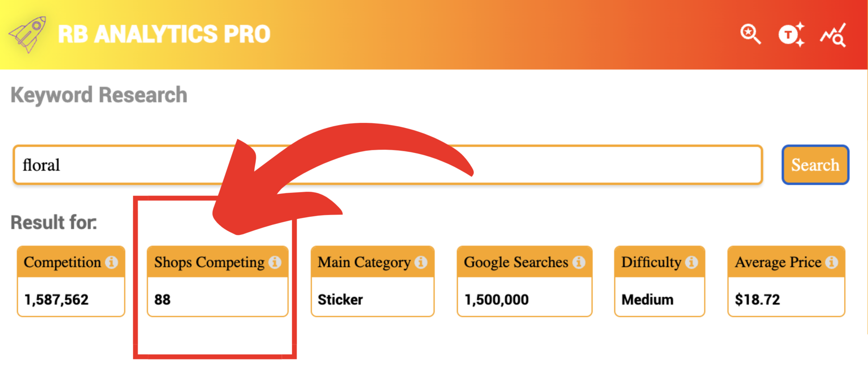
Task: Click the Competition value 1,587,562
Action: [x=57, y=299]
